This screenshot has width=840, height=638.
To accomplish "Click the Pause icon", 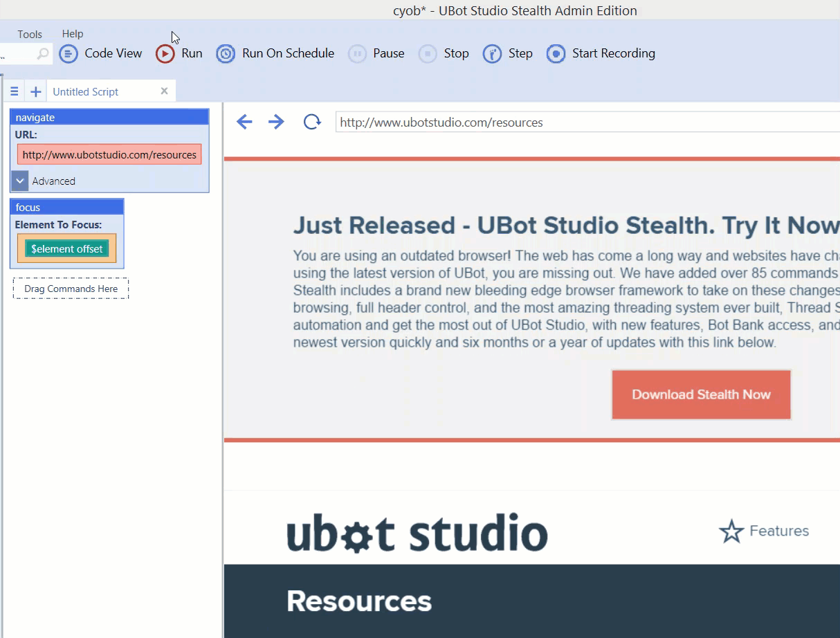I will tap(357, 53).
